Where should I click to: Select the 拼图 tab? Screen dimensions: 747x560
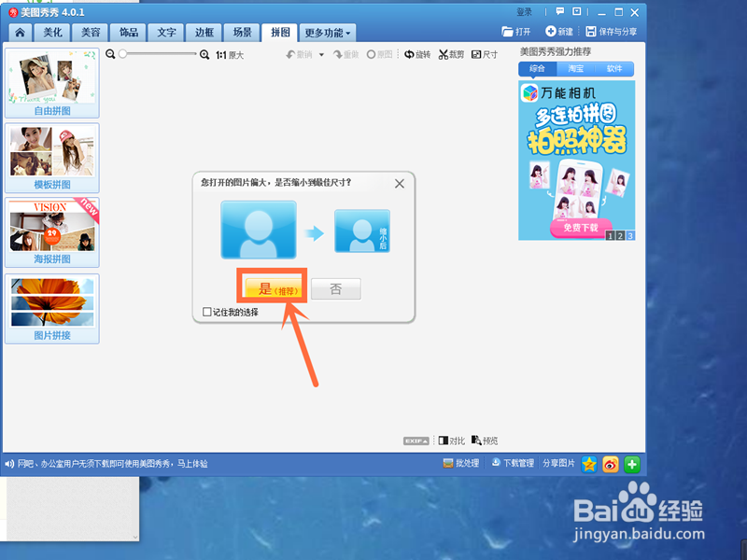click(x=280, y=33)
